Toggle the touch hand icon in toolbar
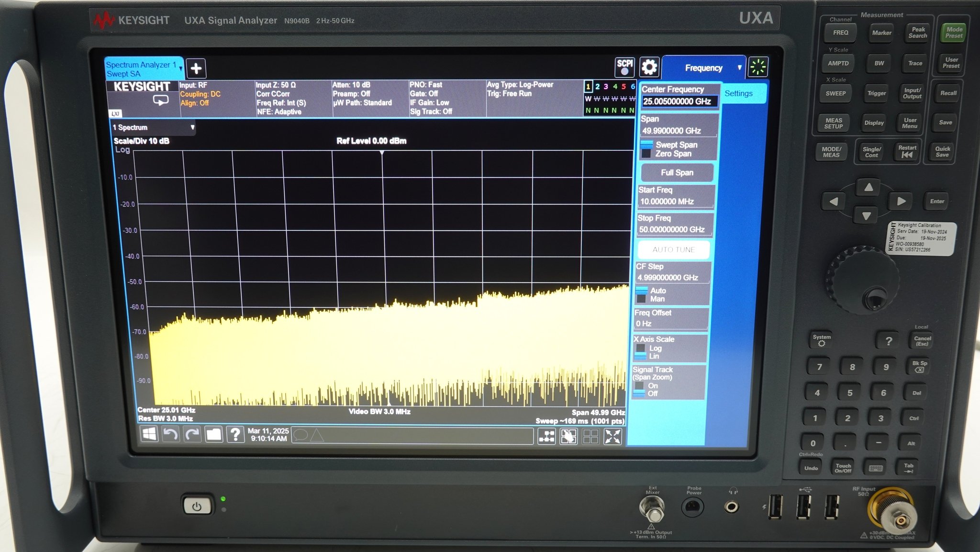This screenshot has height=552, width=980. [568, 437]
